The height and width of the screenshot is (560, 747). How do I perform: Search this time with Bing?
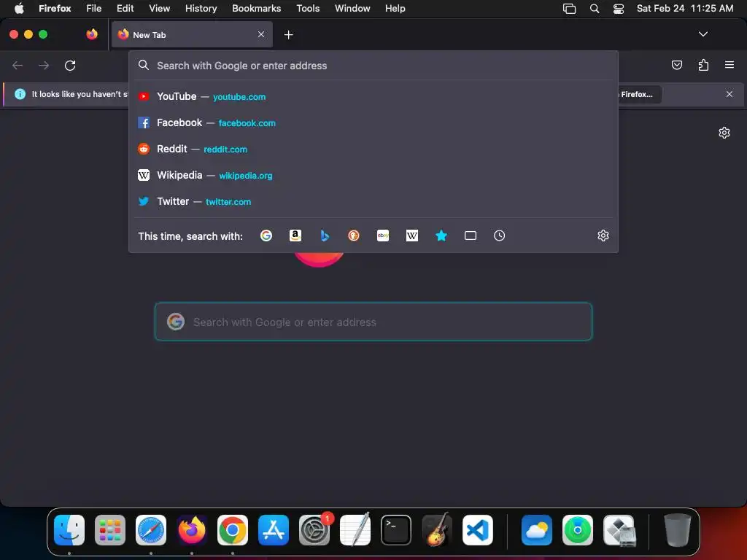pos(325,236)
